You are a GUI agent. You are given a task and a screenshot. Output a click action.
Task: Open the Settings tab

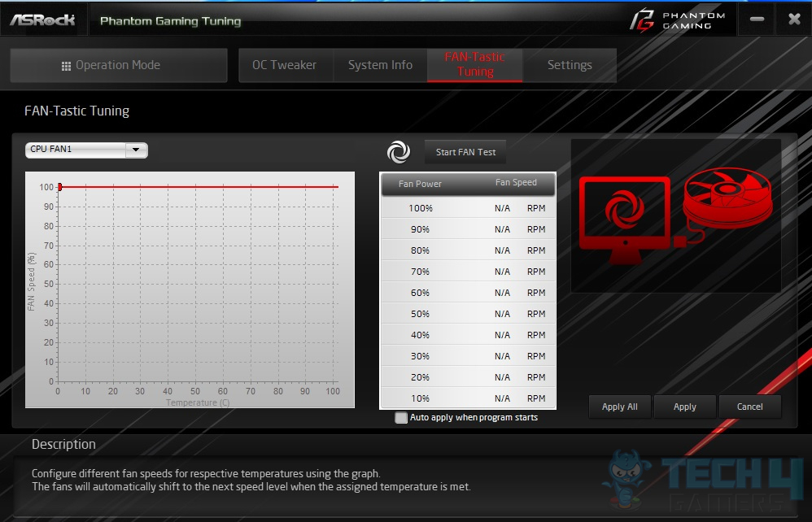(570, 65)
